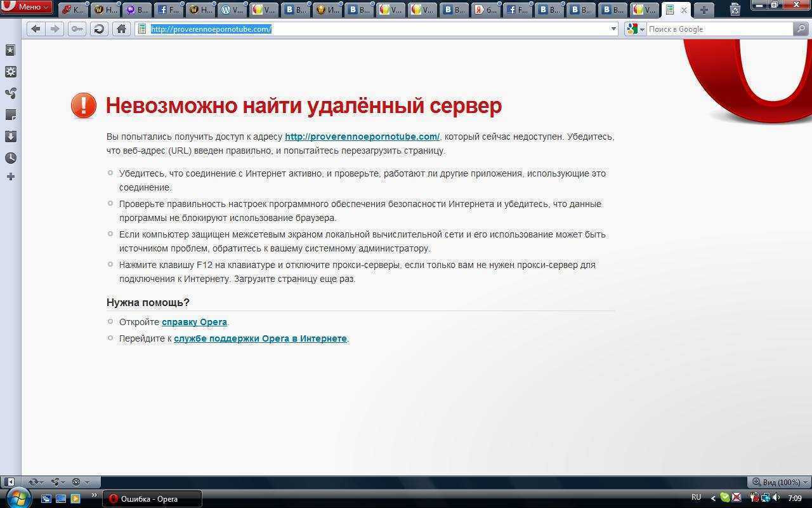Click the heading Невозможно найти удалённый сервер
The width and height of the screenshot is (812, 508).
pos(303,105)
